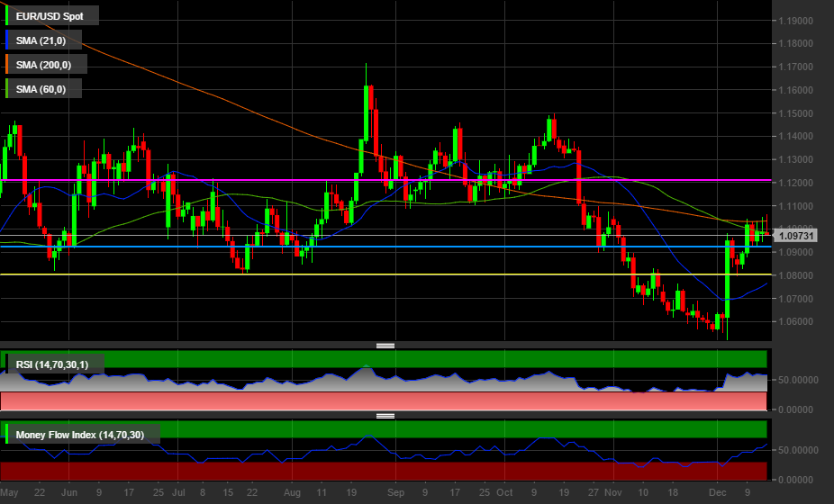The height and width of the screenshot is (504, 834).
Task: Grab the splitter handle above Money Flow Index panel
Action: (x=385, y=416)
